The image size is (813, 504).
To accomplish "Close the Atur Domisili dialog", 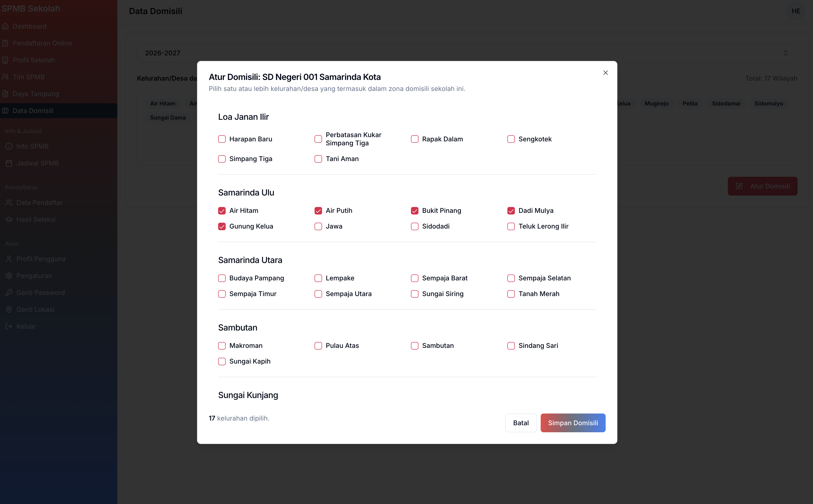I will [605, 72].
